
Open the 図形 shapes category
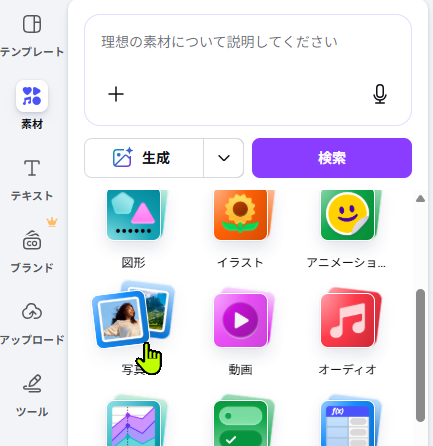(x=134, y=215)
